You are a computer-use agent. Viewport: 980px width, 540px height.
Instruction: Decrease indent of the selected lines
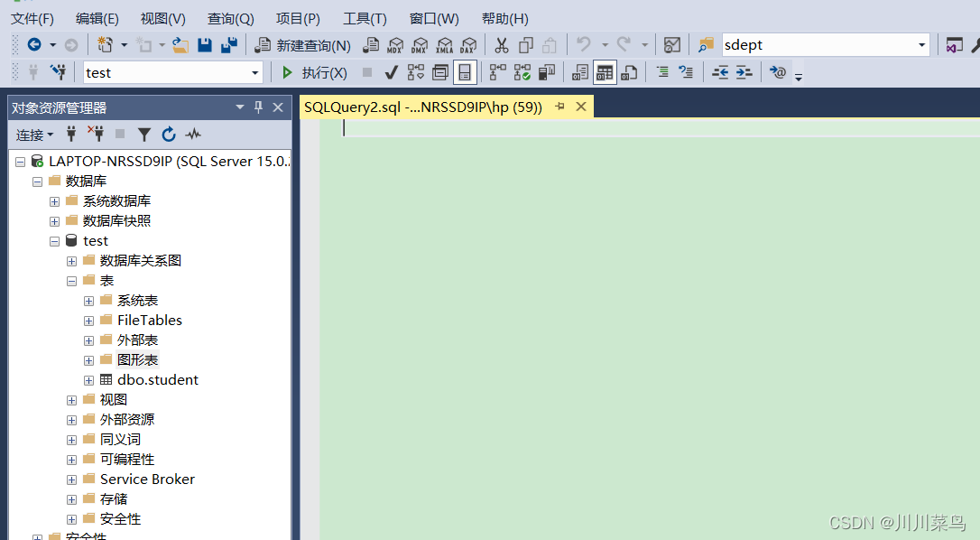720,72
